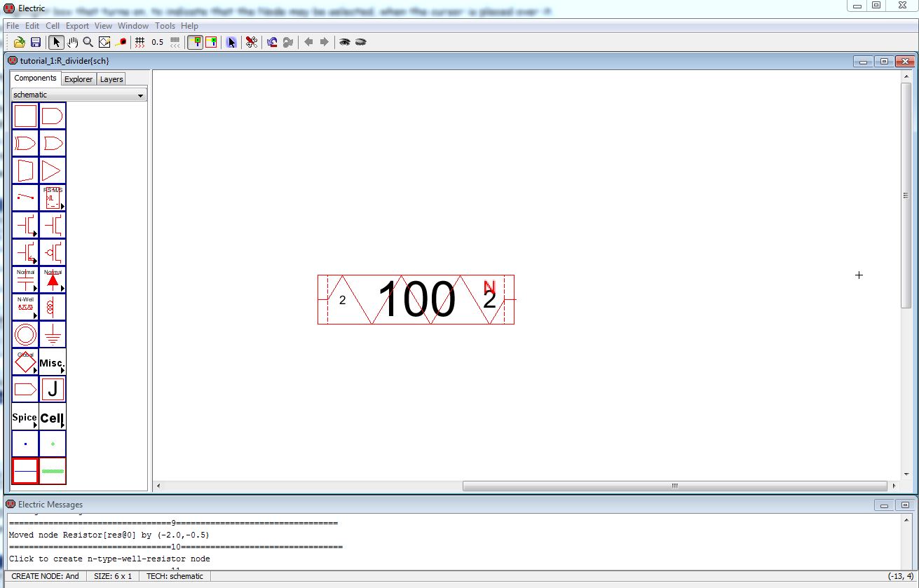Select the off-page arrow connector component
This screenshot has height=588, width=919.
[25, 389]
